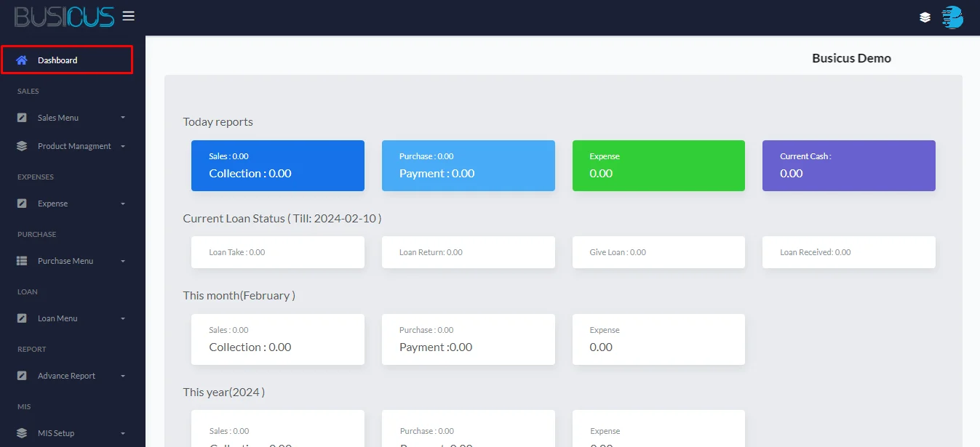Click the green Expense card
The height and width of the screenshot is (447, 980).
[658, 166]
